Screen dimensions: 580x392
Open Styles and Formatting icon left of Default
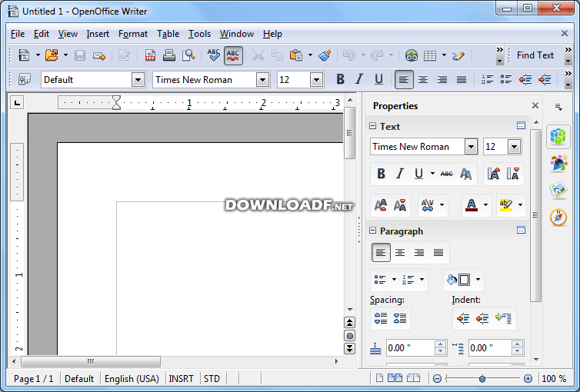(x=25, y=79)
